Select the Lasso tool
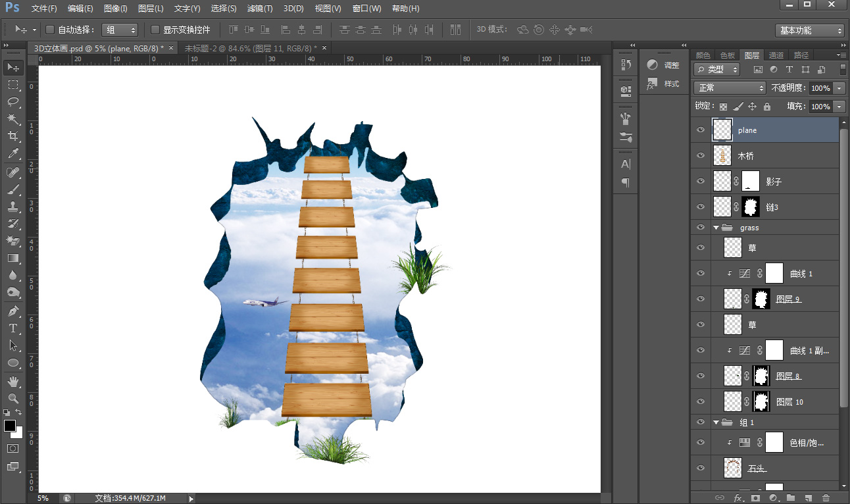850x504 pixels. pyautogui.click(x=13, y=102)
